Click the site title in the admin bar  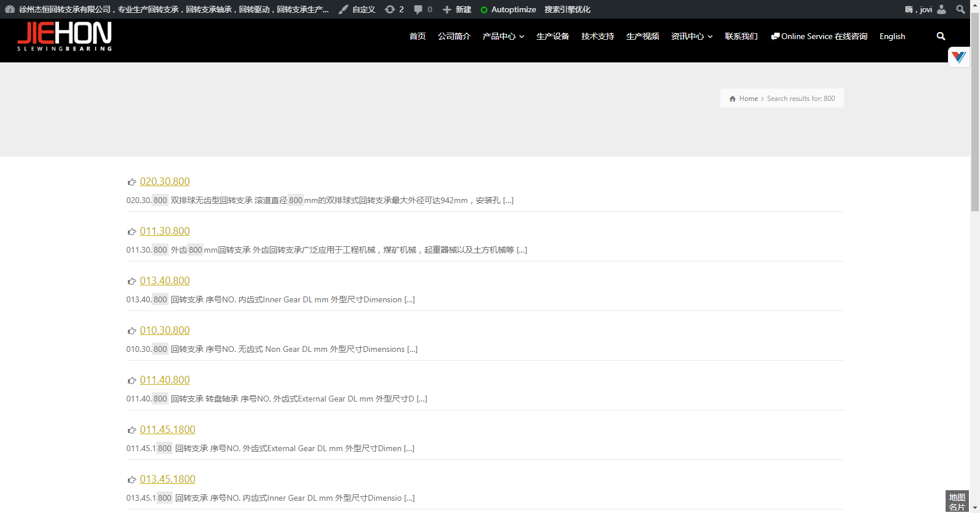(x=174, y=9)
